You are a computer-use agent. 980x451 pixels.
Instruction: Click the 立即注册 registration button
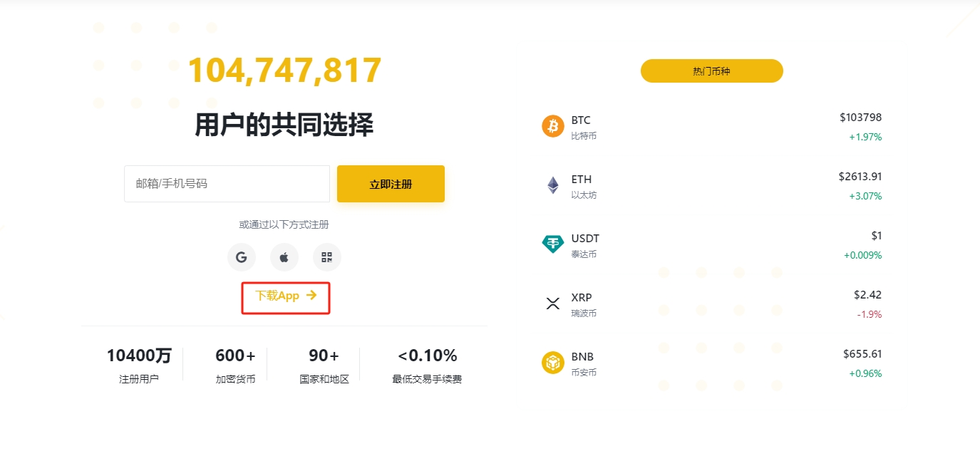391,183
